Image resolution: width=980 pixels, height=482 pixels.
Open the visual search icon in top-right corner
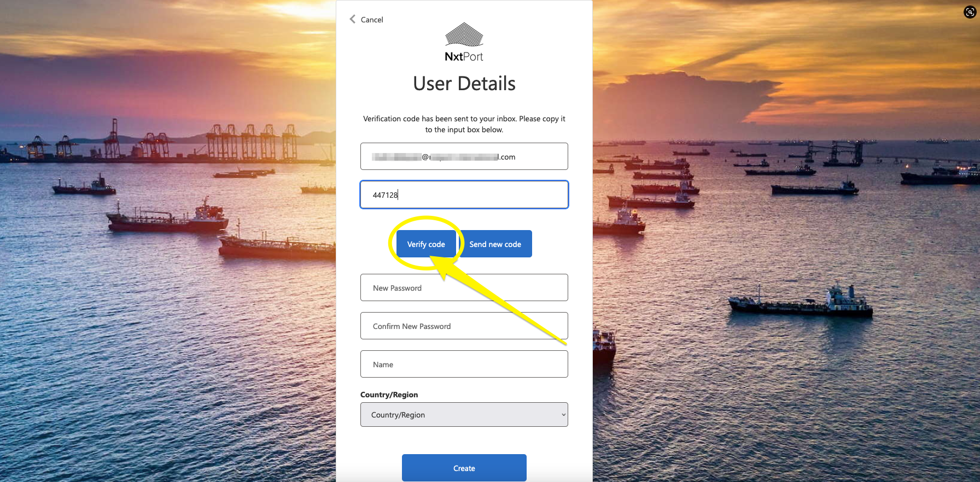click(970, 12)
